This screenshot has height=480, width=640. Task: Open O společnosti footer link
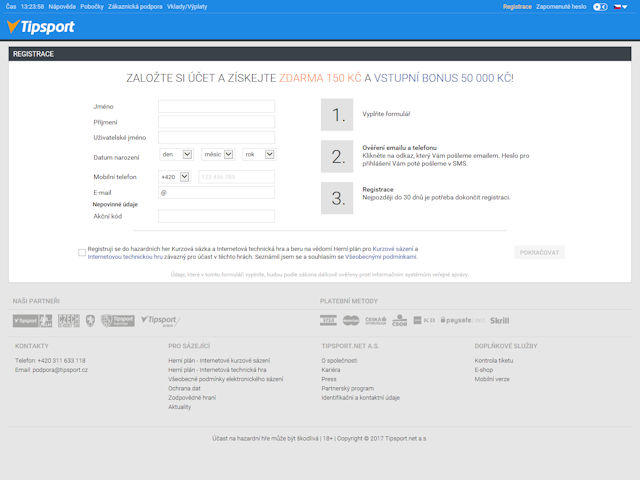[340, 360]
